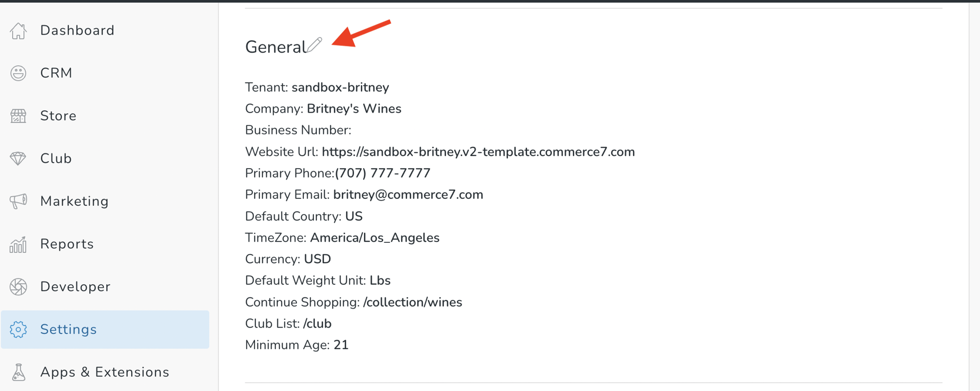The height and width of the screenshot is (391, 980).
Task: Click the Settings gear icon
Action: (x=19, y=330)
